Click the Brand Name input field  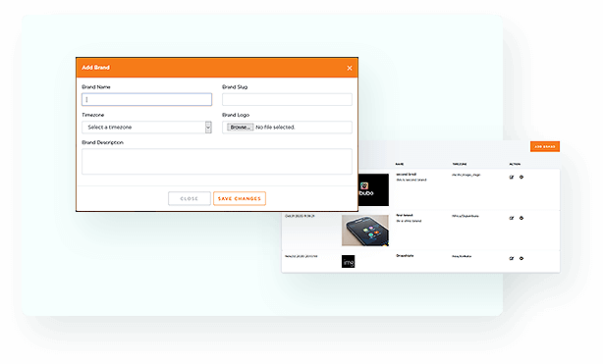(146, 99)
